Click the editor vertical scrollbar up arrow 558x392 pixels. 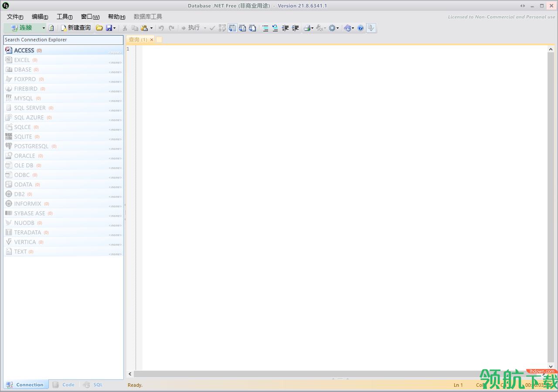(551, 50)
